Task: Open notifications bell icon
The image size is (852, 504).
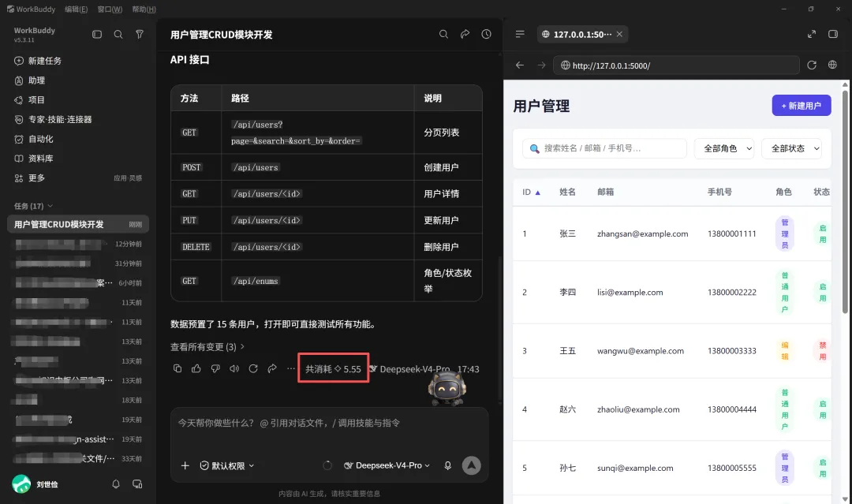Action: click(116, 484)
